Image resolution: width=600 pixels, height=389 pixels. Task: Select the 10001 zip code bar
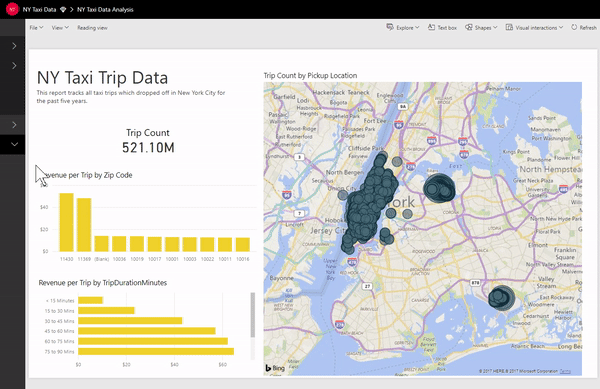click(x=172, y=244)
